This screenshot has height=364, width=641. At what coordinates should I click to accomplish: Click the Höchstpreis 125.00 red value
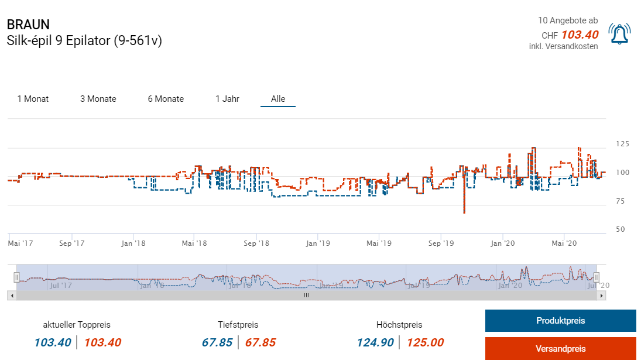(x=425, y=342)
